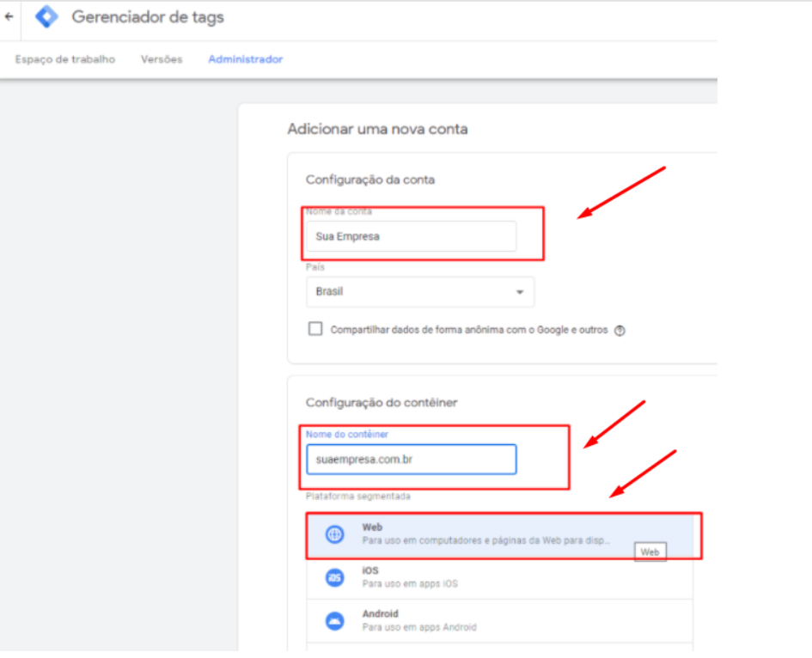Click the Tag Manager diamond logo
Screen dimensions: 812x658
[x=47, y=16]
